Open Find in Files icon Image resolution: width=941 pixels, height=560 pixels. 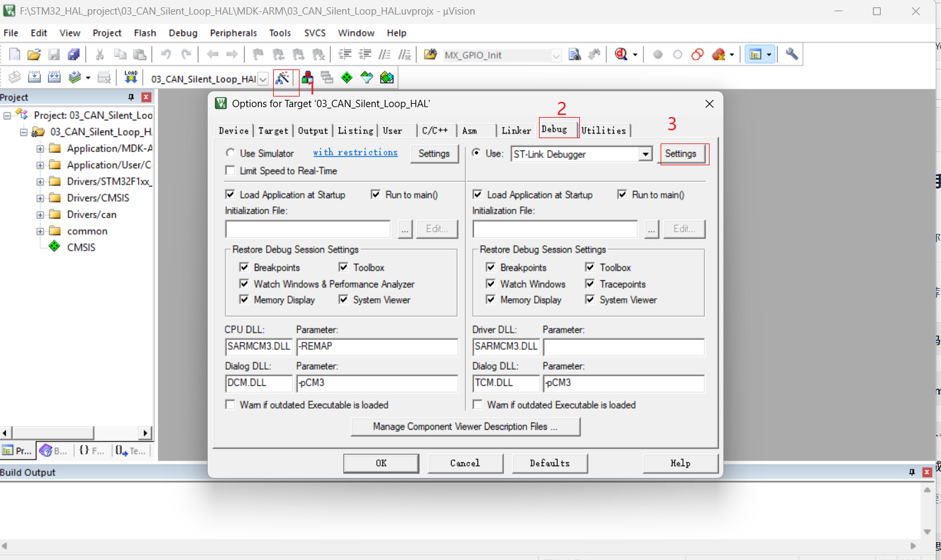(x=430, y=55)
